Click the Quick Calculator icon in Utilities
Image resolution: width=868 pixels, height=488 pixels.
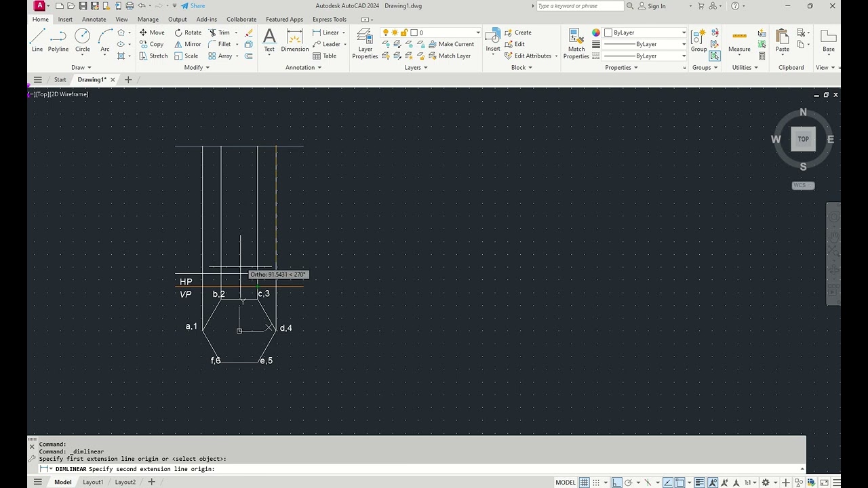(762, 56)
